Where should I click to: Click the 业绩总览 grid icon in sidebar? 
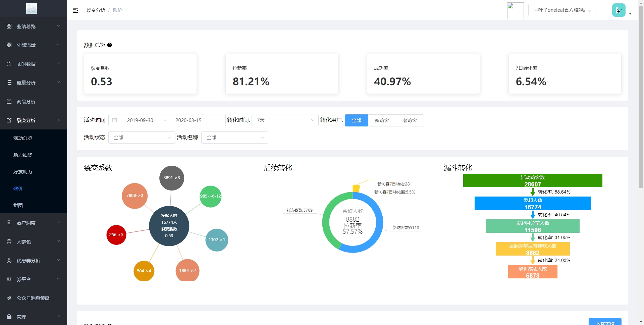click(9, 26)
